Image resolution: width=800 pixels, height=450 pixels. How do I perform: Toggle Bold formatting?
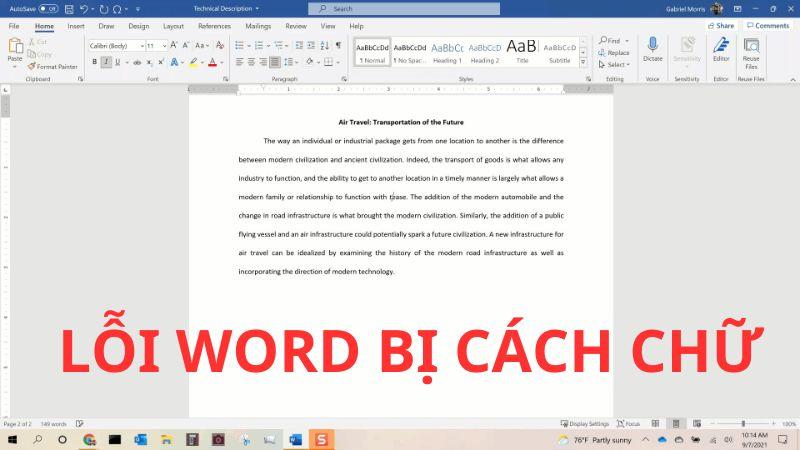click(x=94, y=62)
